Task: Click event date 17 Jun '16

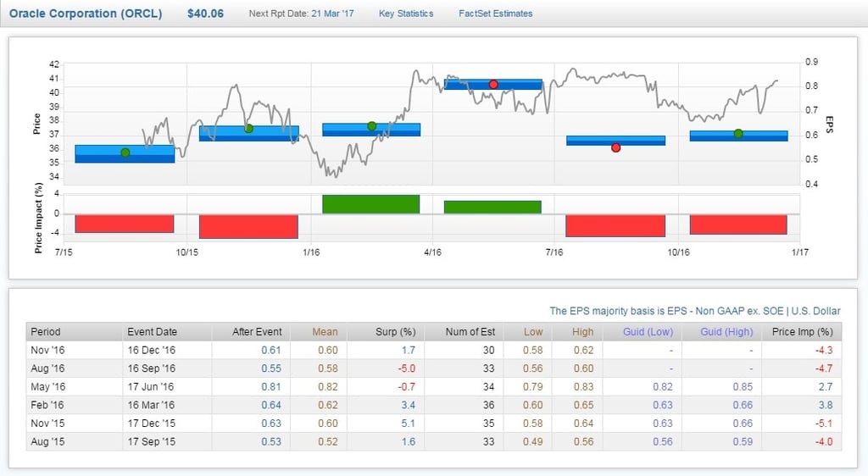Action: (151, 386)
